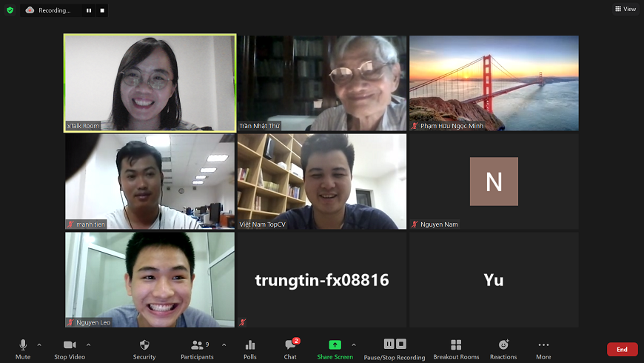
Task: Open the Polls icon
Action: coord(250,345)
